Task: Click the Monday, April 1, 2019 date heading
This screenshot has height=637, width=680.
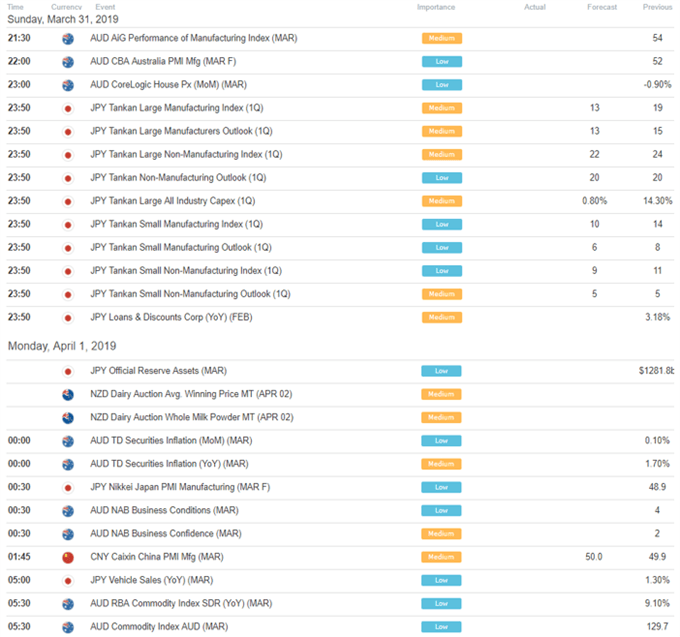Action: click(x=62, y=346)
